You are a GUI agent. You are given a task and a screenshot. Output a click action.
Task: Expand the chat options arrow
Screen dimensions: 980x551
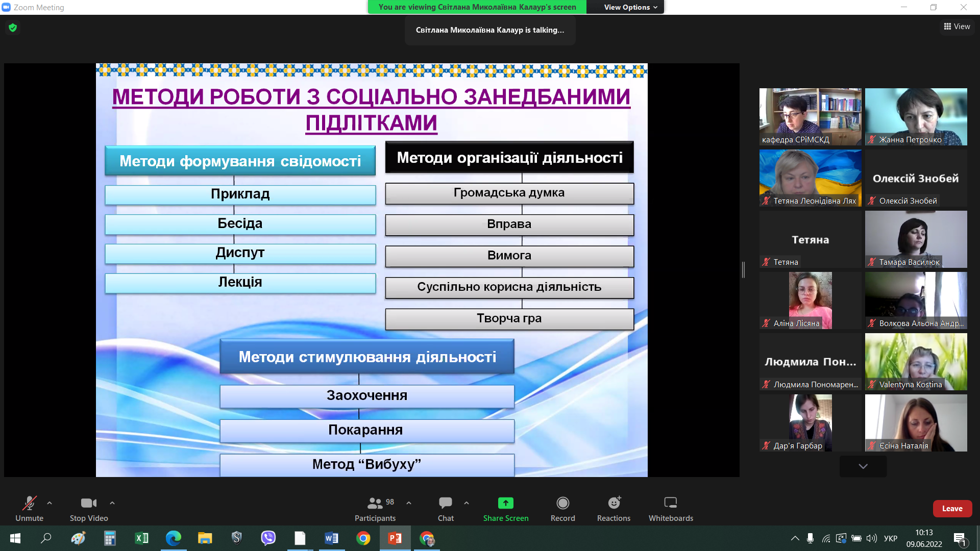(x=467, y=503)
